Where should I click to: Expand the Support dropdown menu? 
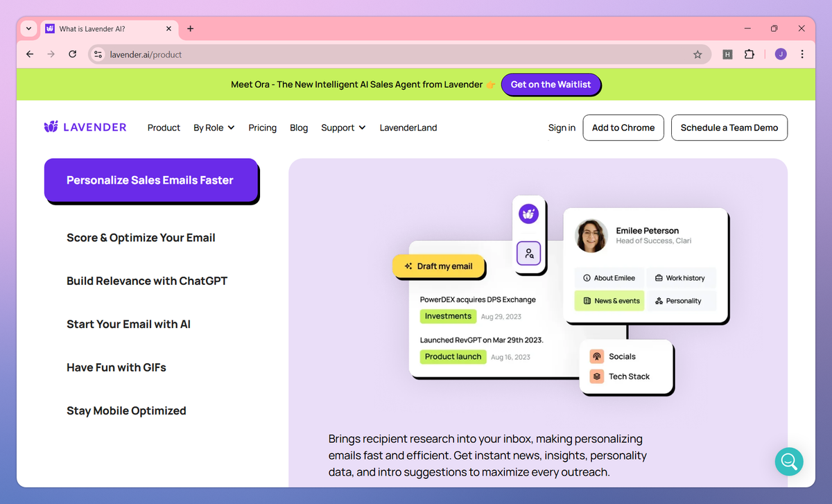343,128
